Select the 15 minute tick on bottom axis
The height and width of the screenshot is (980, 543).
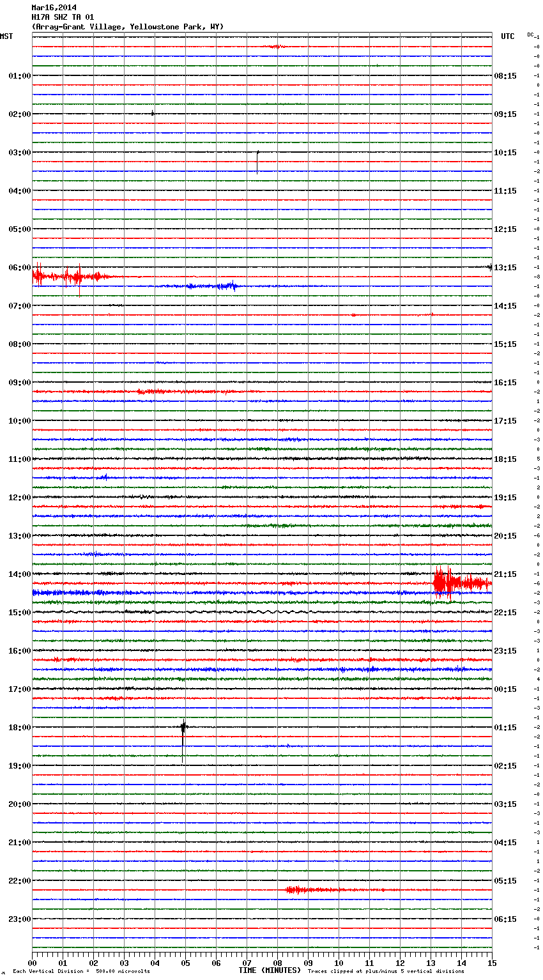(491, 963)
